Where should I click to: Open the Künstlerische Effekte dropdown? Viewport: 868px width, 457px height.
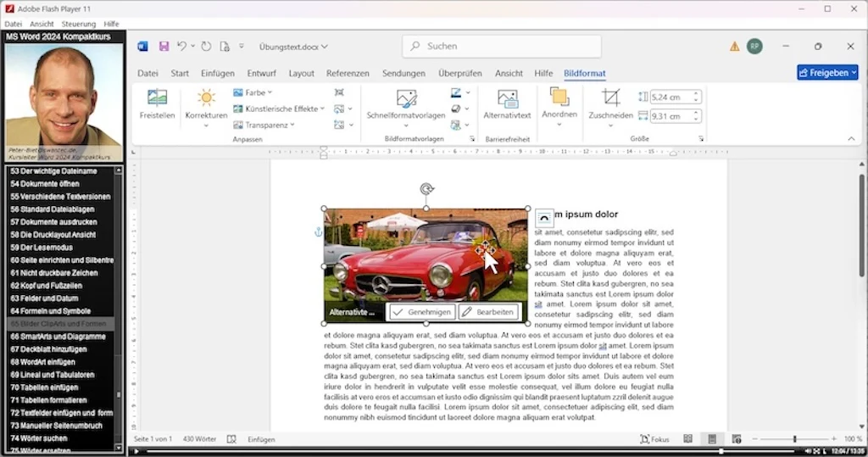pyautogui.click(x=279, y=109)
